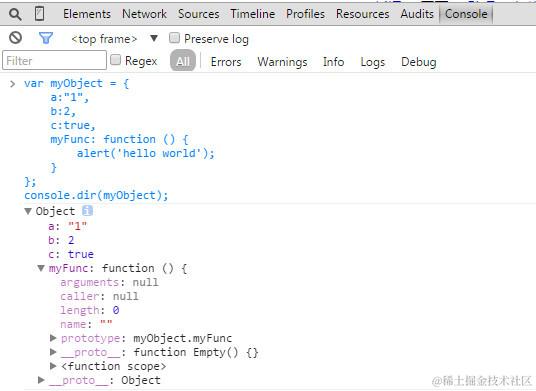536x391 pixels.
Task: Open the Audits tab
Action: click(x=417, y=14)
